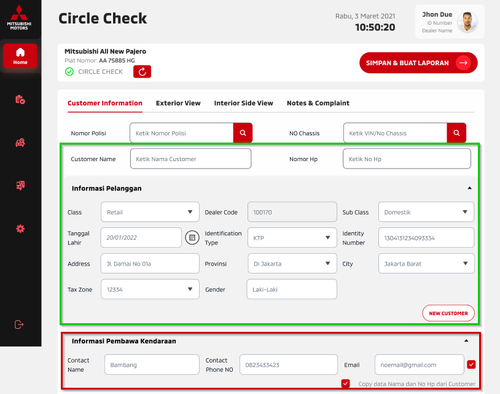Click plate number AA 75885 HG
Image resolution: width=500 pixels, height=394 pixels.
(117, 61)
